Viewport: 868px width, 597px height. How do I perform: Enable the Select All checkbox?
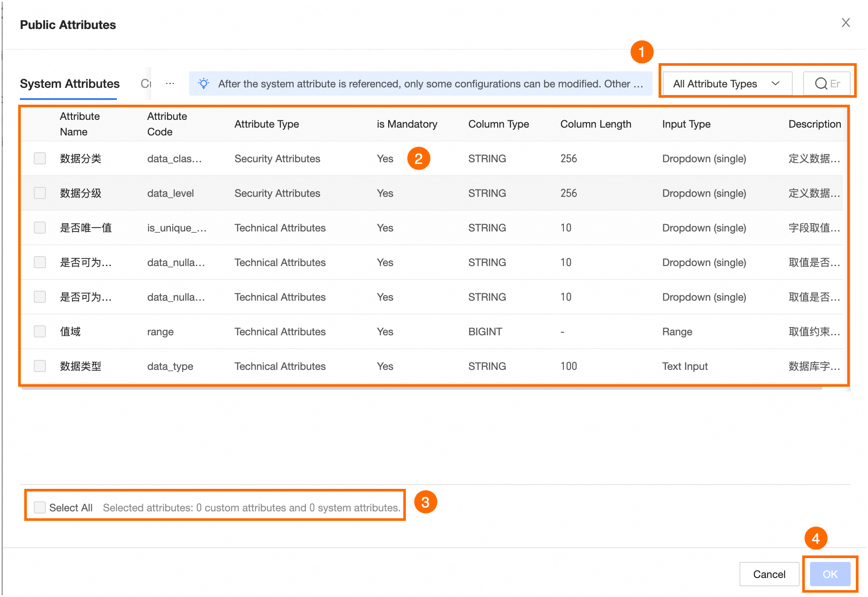(x=40, y=507)
